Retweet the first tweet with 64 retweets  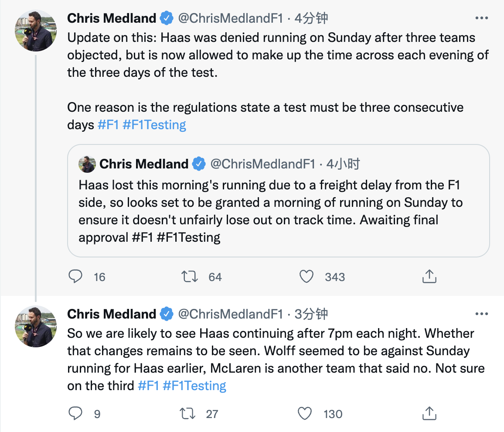coord(190,276)
